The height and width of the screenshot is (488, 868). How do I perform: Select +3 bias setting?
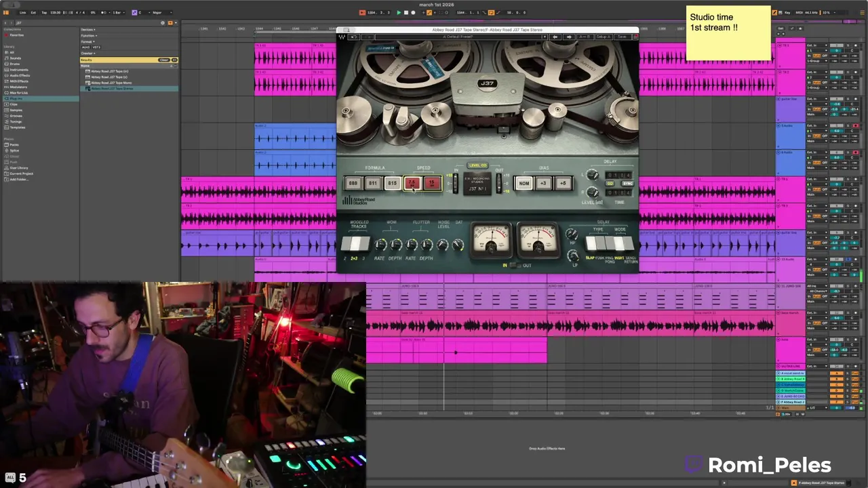(x=543, y=184)
